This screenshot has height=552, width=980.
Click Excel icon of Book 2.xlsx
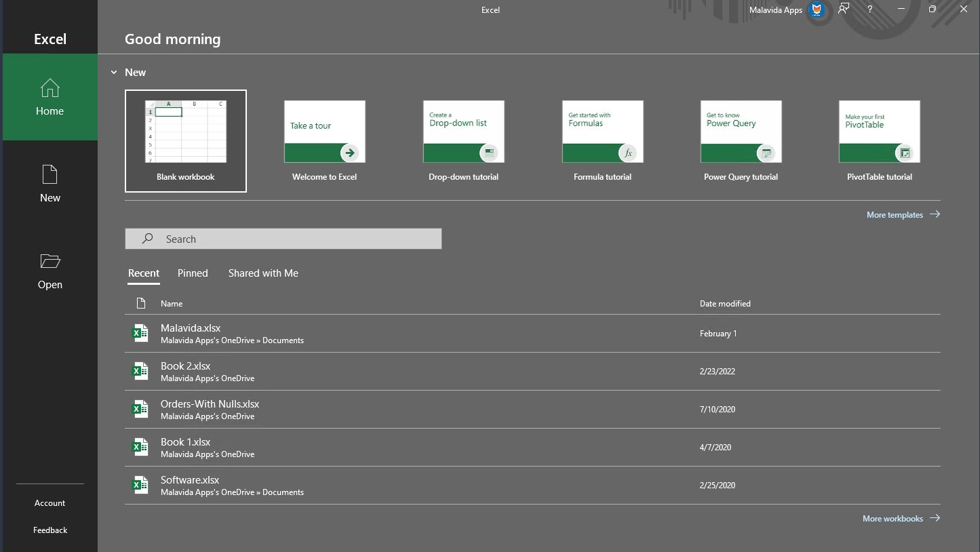coord(140,371)
